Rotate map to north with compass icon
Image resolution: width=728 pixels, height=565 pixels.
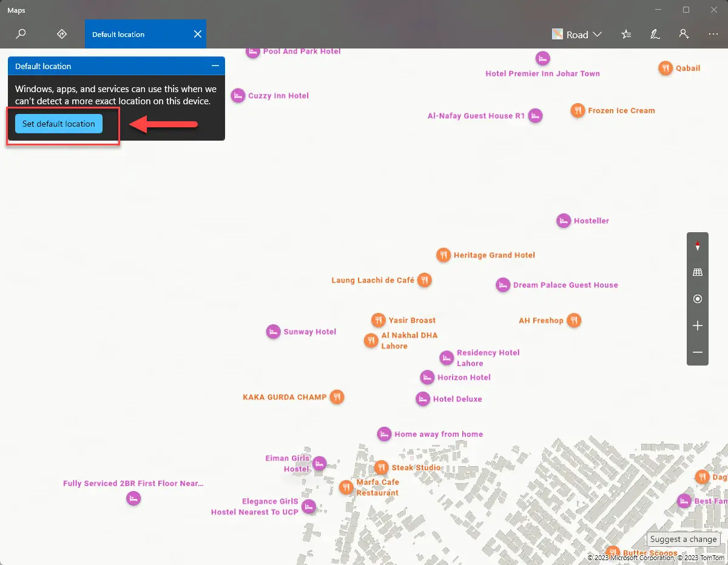(x=698, y=246)
